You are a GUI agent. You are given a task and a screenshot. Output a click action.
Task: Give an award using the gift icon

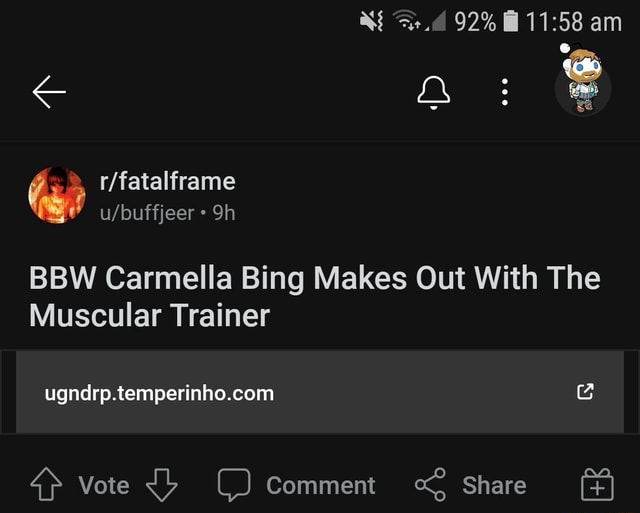[x=597, y=484]
